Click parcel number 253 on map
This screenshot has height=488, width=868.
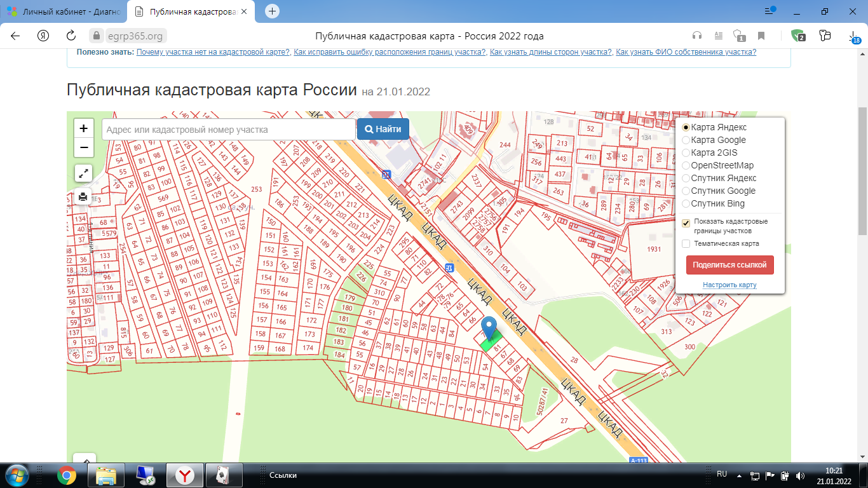pos(257,189)
